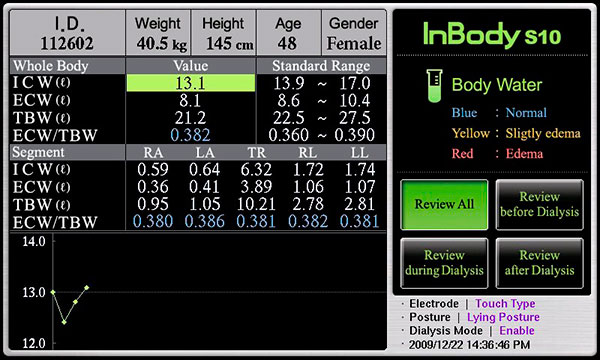
Task: Select the highlighted ICW value 13.1
Action: coord(191,83)
